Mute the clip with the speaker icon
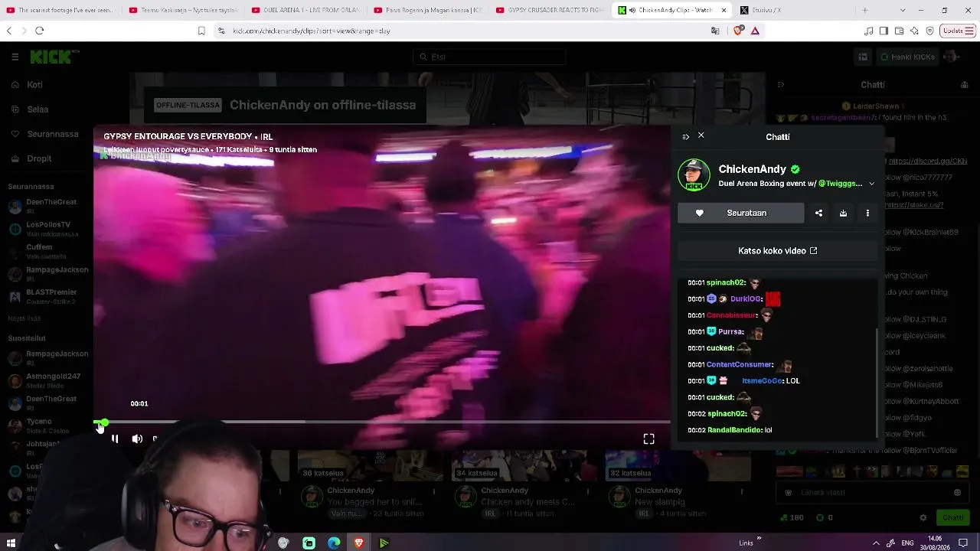Viewport: 980px width, 551px height. click(137, 439)
